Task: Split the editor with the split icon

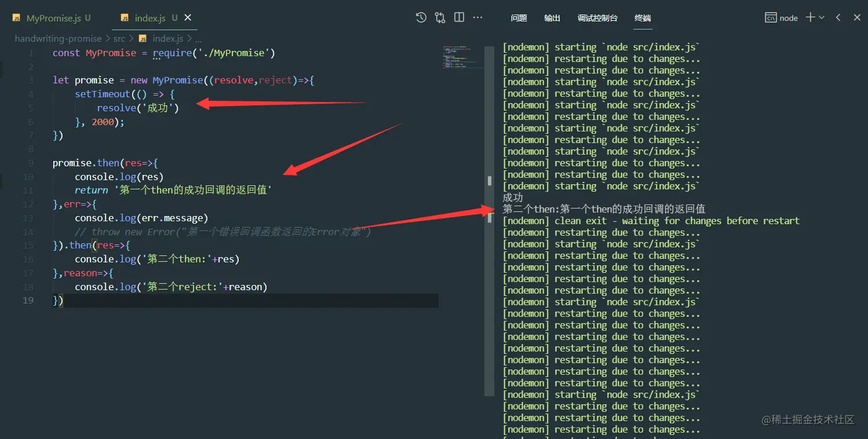Action: tap(459, 17)
